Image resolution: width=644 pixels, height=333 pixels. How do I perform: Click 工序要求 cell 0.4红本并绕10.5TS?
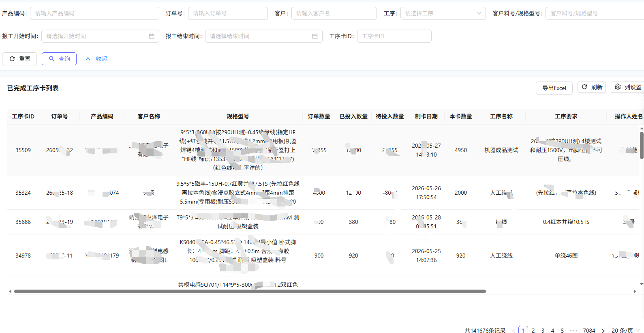(566, 222)
